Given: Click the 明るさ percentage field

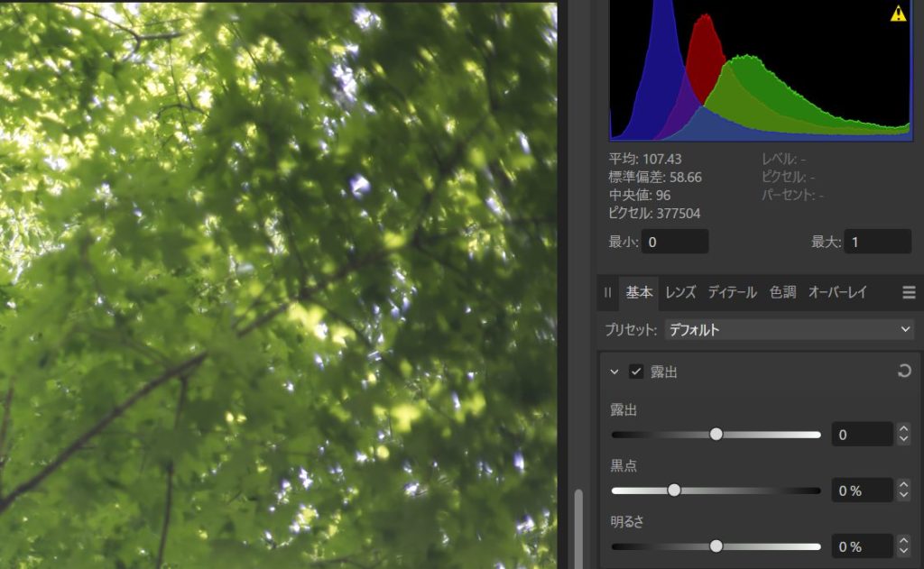Looking at the screenshot, I should [862, 546].
